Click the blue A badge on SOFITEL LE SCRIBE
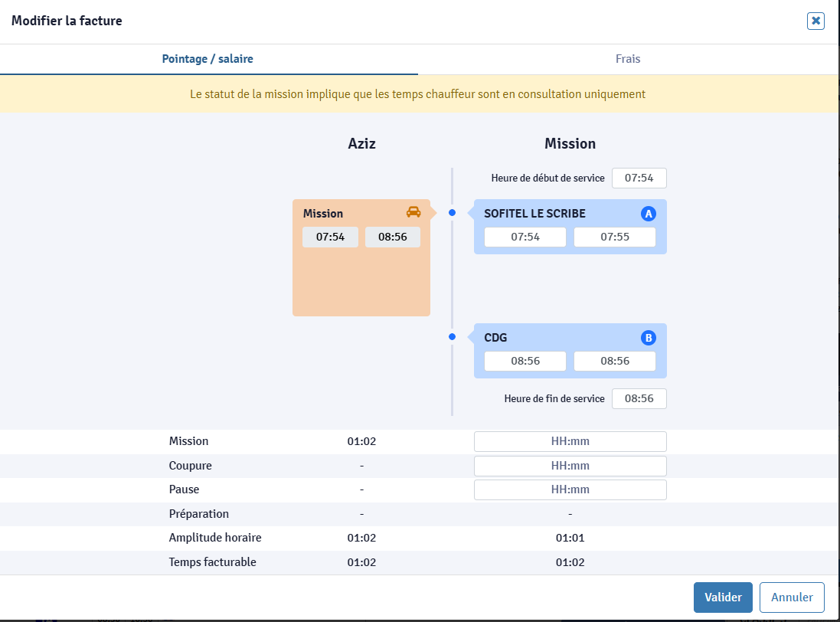This screenshot has height=622, width=840. (649, 214)
